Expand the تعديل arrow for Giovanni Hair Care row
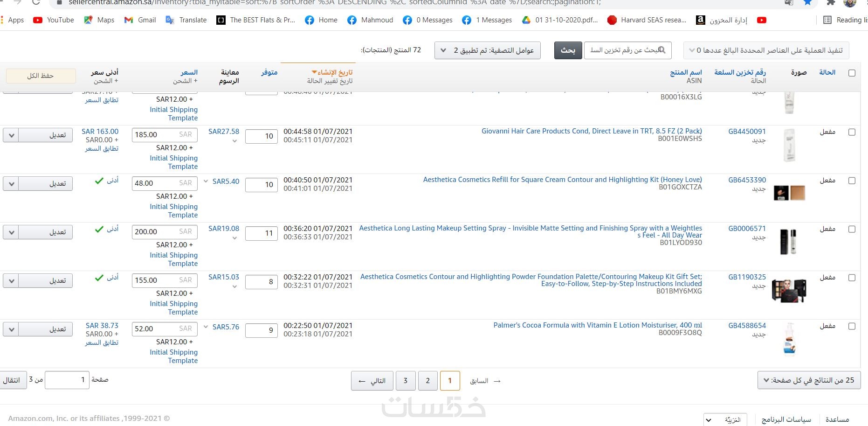The width and height of the screenshot is (868, 426). click(x=11, y=135)
